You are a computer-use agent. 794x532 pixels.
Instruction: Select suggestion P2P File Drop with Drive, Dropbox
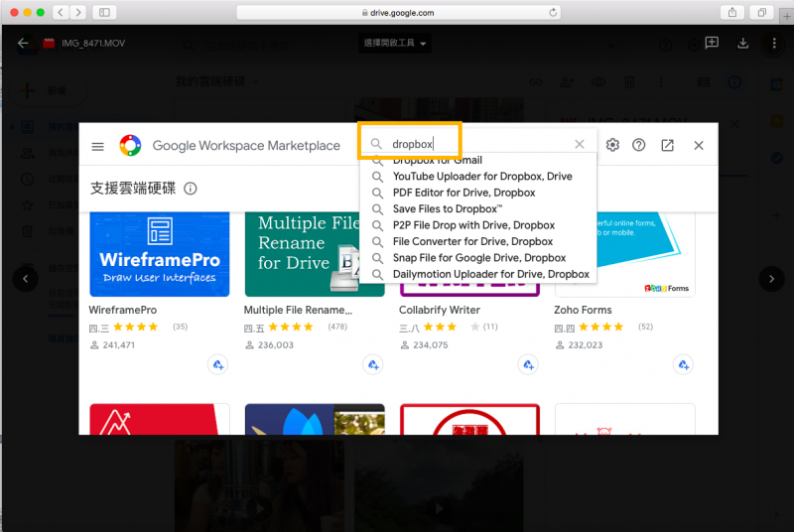click(478, 224)
